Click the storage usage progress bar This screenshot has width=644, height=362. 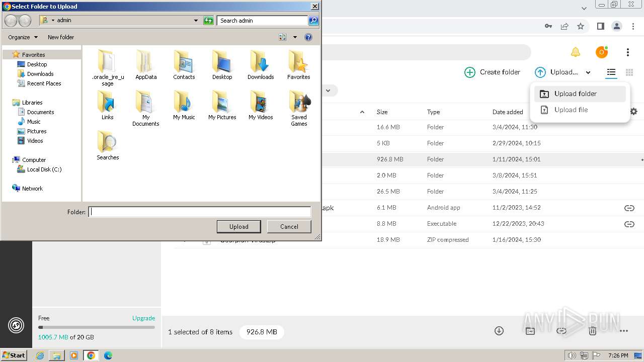pyautogui.click(x=97, y=327)
